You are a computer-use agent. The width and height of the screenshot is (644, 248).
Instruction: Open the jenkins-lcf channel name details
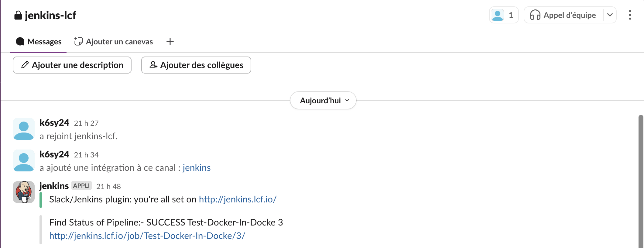[x=50, y=15]
